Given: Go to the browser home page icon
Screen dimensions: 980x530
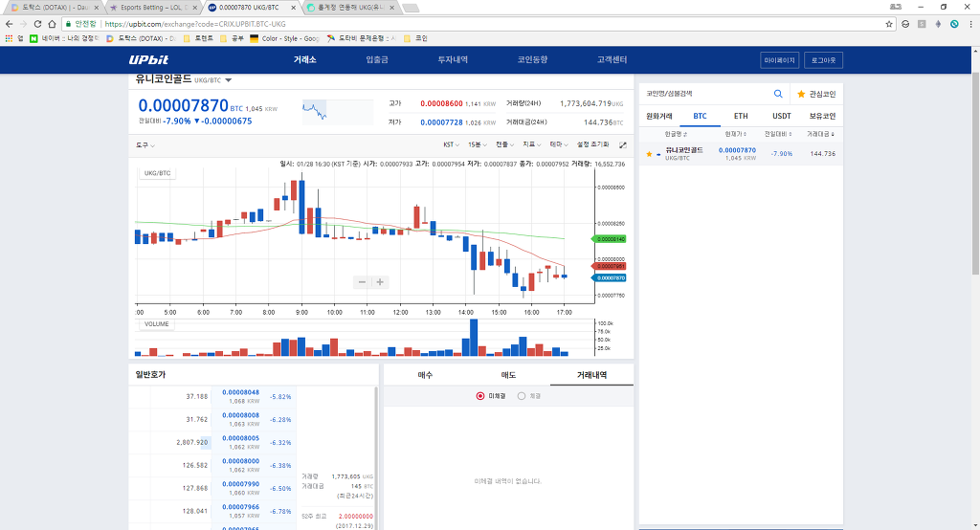Looking at the screenshot, I should pyautogui.click(x=52, y=24).
